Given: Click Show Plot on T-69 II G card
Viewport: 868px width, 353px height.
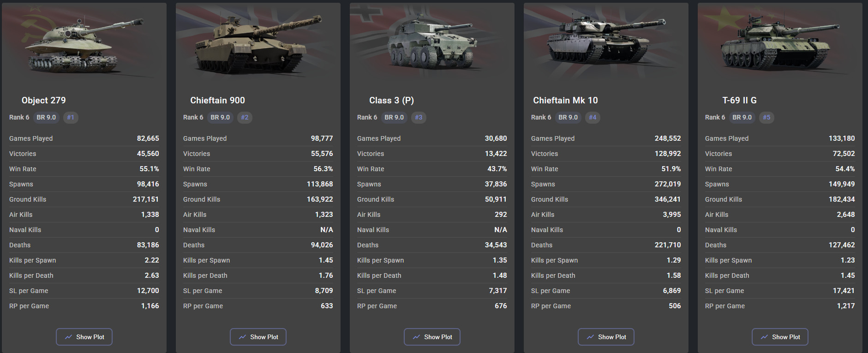Looking at the screenshot, I should (x=780, y=337).
